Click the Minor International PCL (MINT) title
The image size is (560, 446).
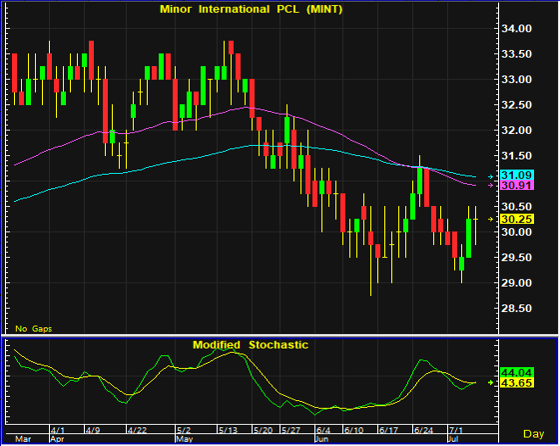pos(251,9)
